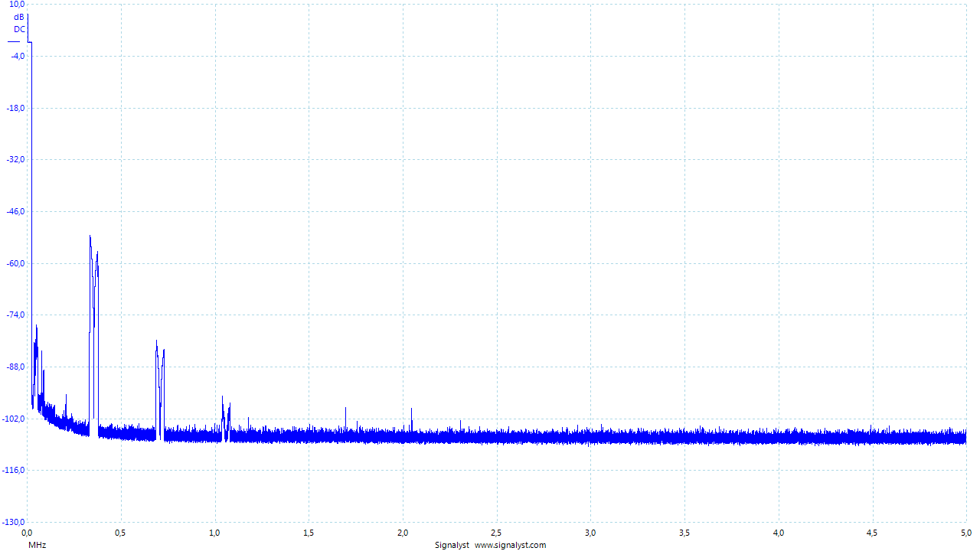This screenshot has width=980, height=551.
Task: Click the 2,5 MHz frequency tick label
Action: 497,532
